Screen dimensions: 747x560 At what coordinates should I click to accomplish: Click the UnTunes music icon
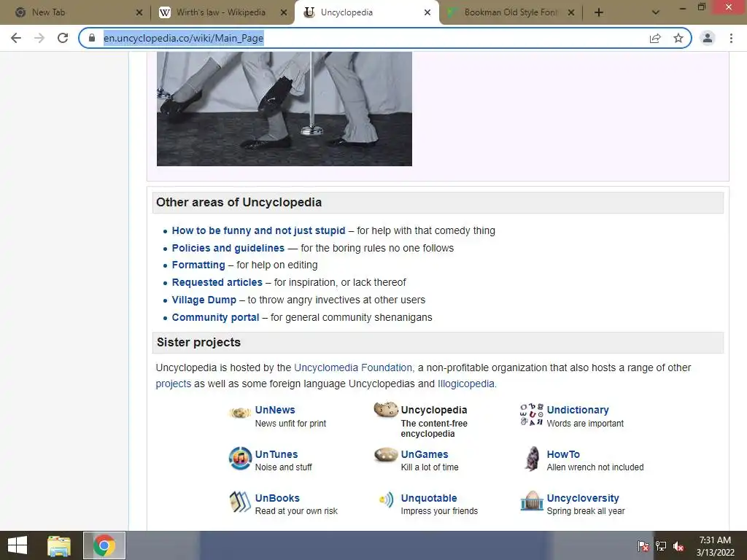coord(240,458)
